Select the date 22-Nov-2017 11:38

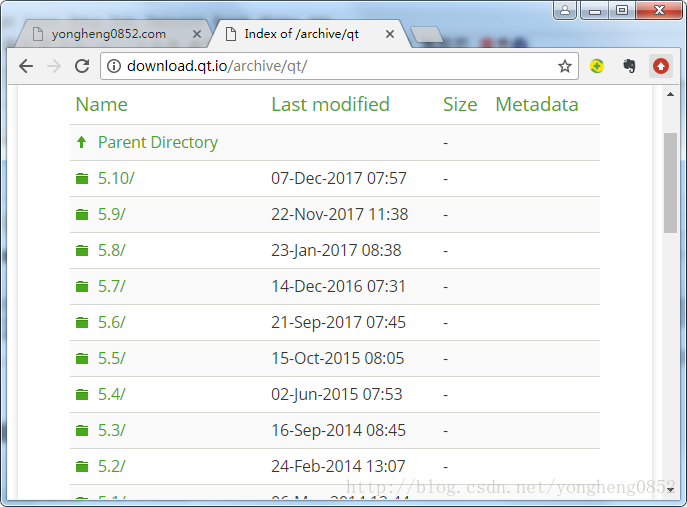point(340,214)
